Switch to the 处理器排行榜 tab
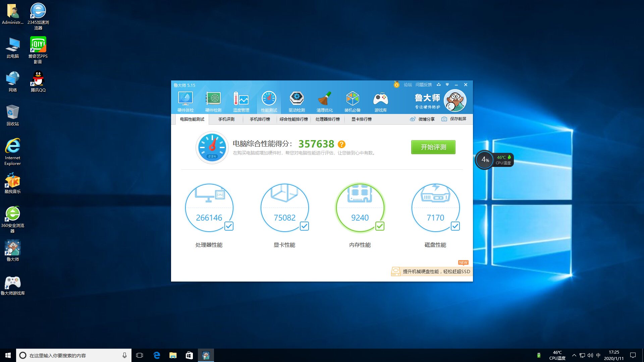This screenshot has width=644, height=362. click(328, 119)
